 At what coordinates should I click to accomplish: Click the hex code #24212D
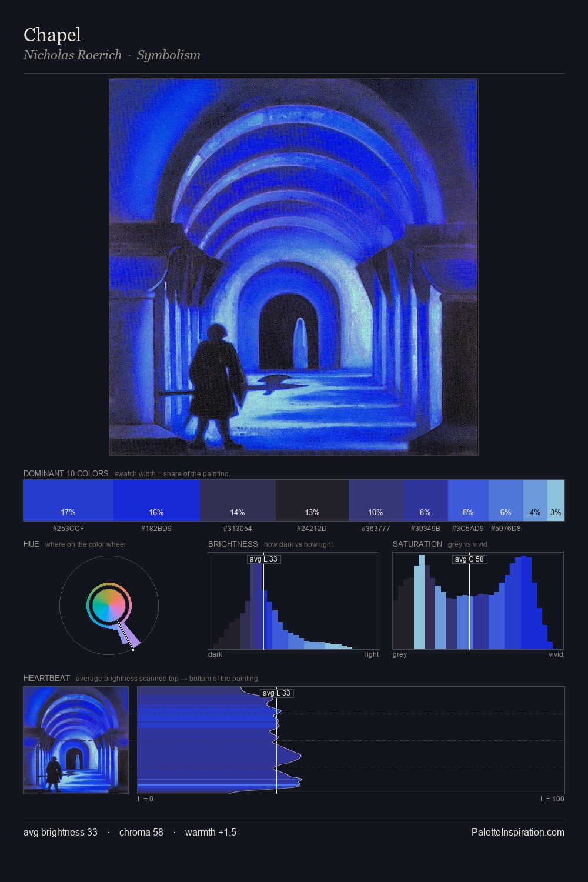(x=312, y=529)
